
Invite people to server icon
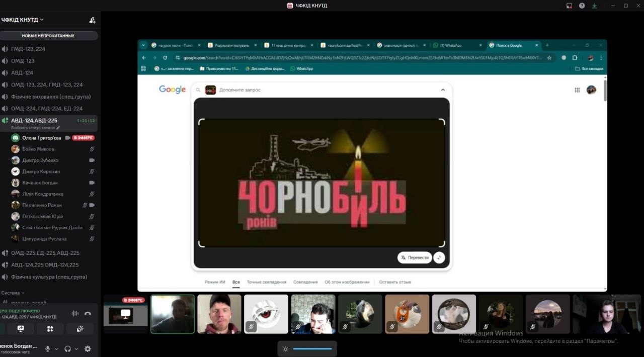(92, 20)
